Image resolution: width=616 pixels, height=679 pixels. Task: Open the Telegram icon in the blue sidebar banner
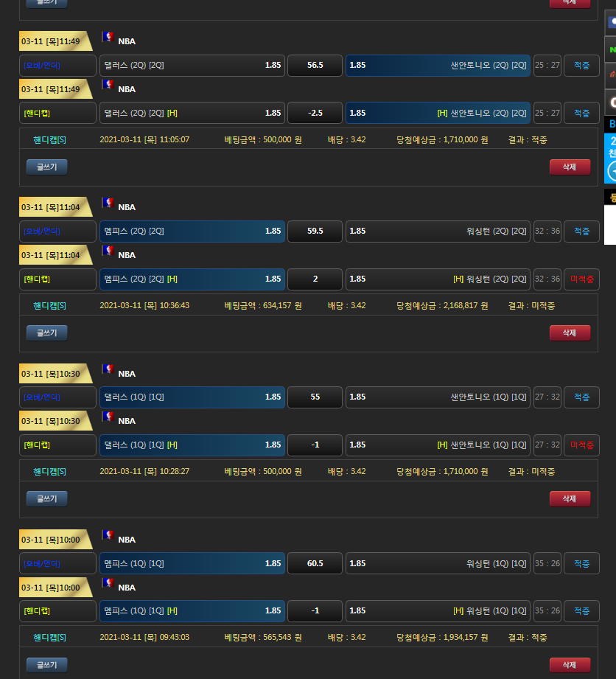(x=612, y=171)
